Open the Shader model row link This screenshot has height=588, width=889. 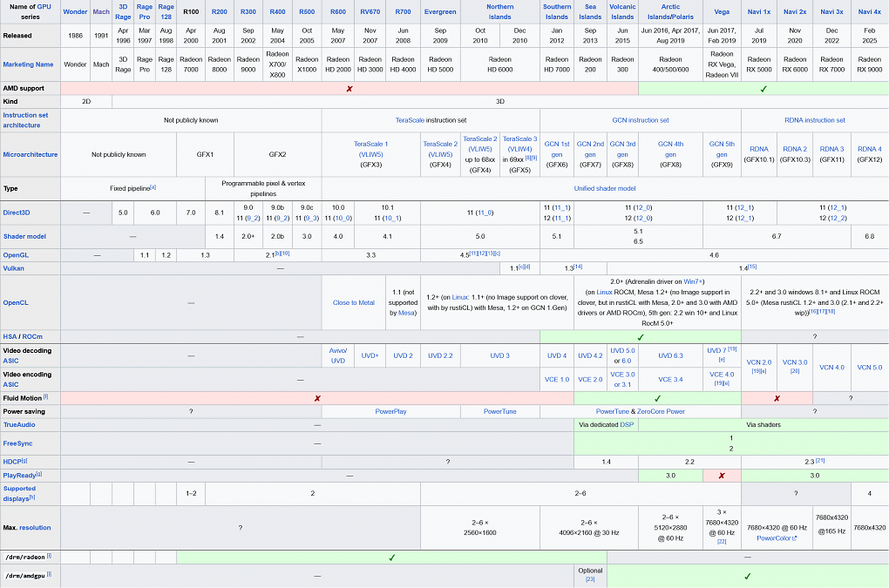pyautogui.click(x=24, y=237)
